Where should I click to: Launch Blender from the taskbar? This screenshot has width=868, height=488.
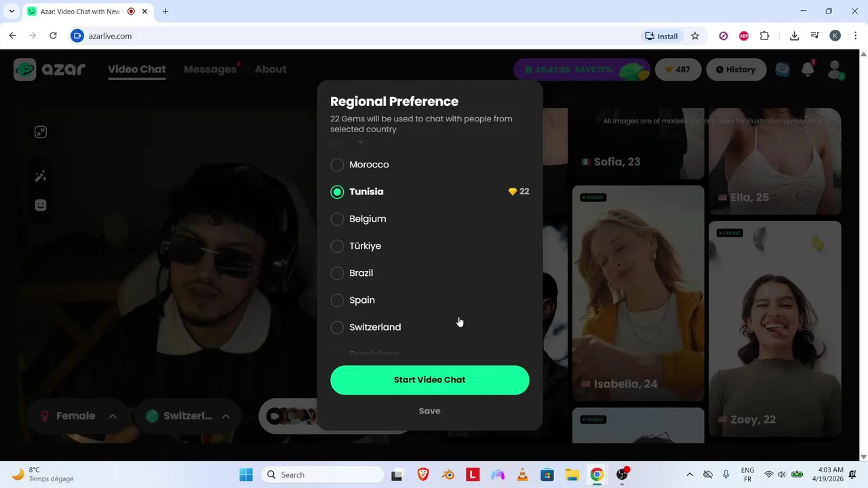(x=448, y=474)
